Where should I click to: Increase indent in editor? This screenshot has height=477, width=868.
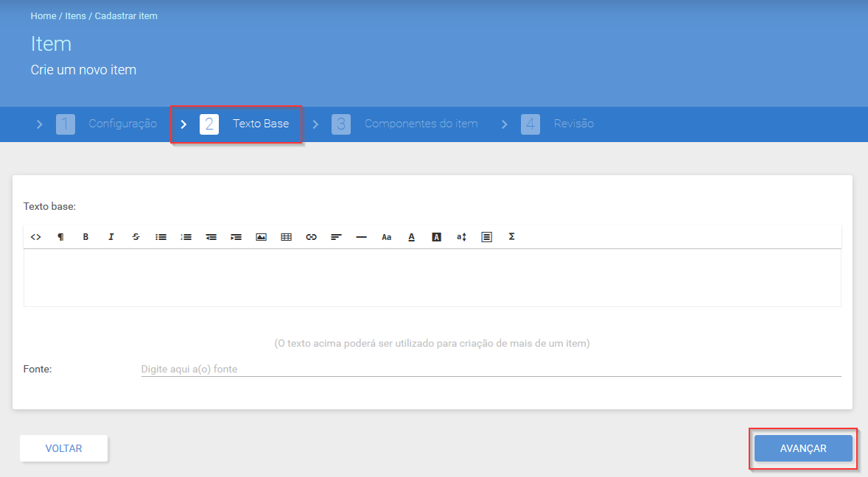click(x=236, y=237)
